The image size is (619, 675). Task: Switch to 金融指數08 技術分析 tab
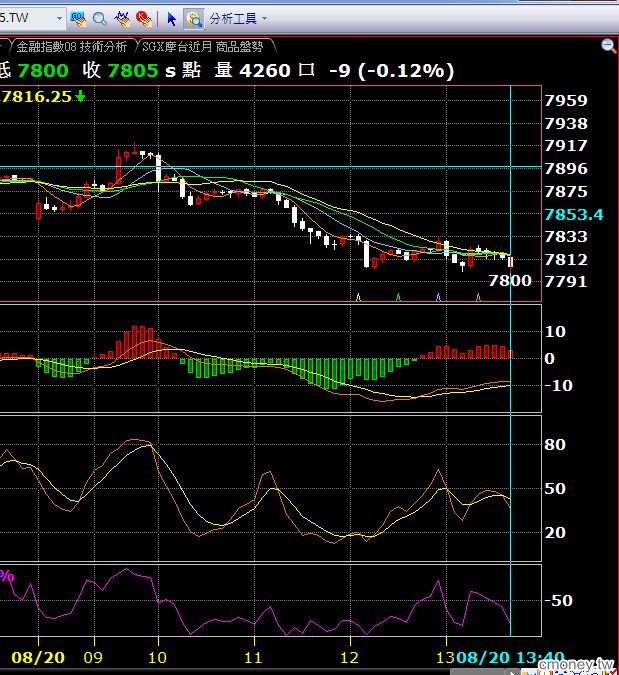pyautogui.click(x=71, y=46)
